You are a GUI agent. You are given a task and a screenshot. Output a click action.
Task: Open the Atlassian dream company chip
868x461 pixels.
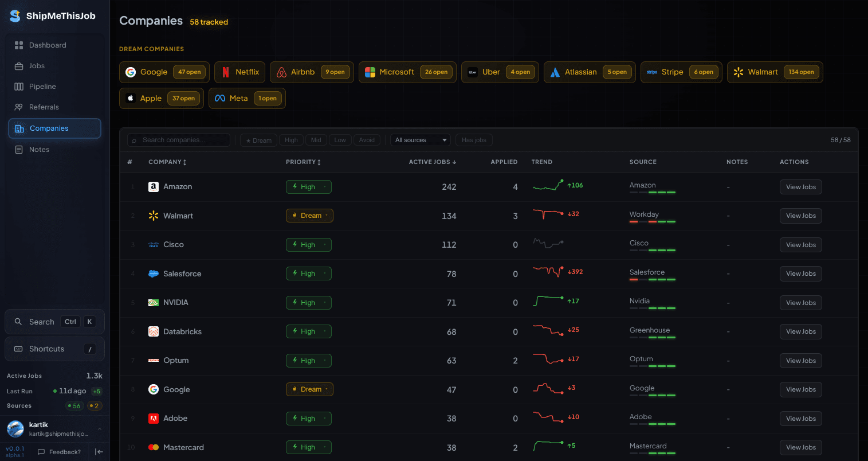click(590, 72)
